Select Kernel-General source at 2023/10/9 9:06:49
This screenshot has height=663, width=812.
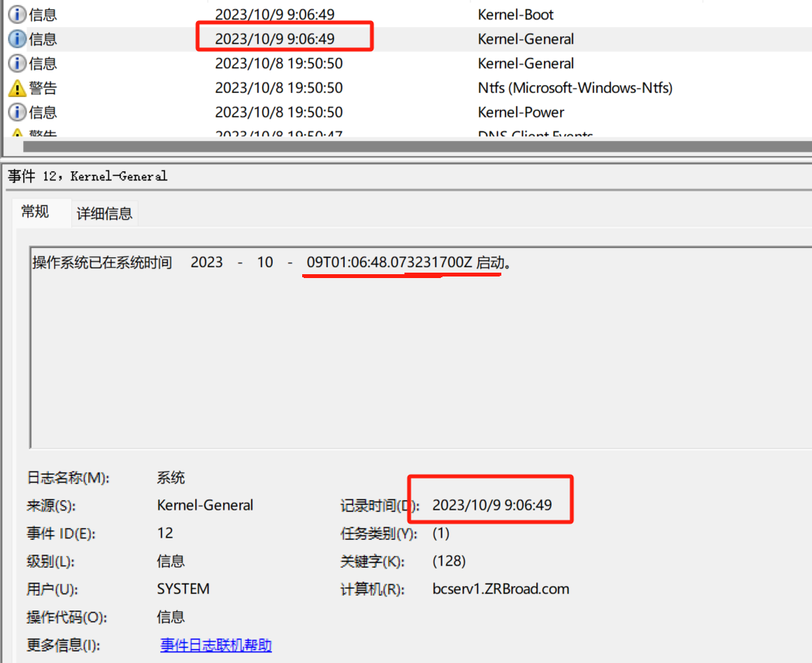pos(525,39)
